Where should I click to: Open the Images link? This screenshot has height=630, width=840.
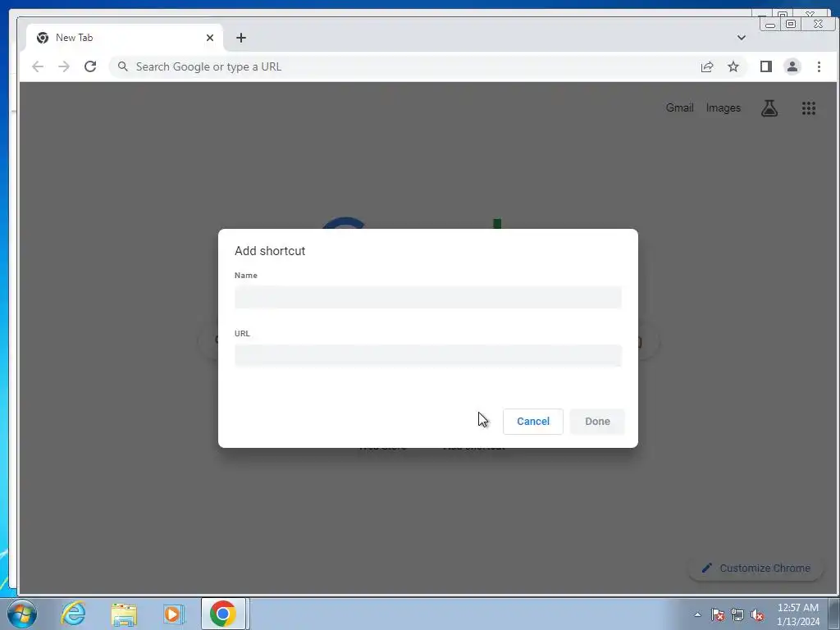point(724,107)
